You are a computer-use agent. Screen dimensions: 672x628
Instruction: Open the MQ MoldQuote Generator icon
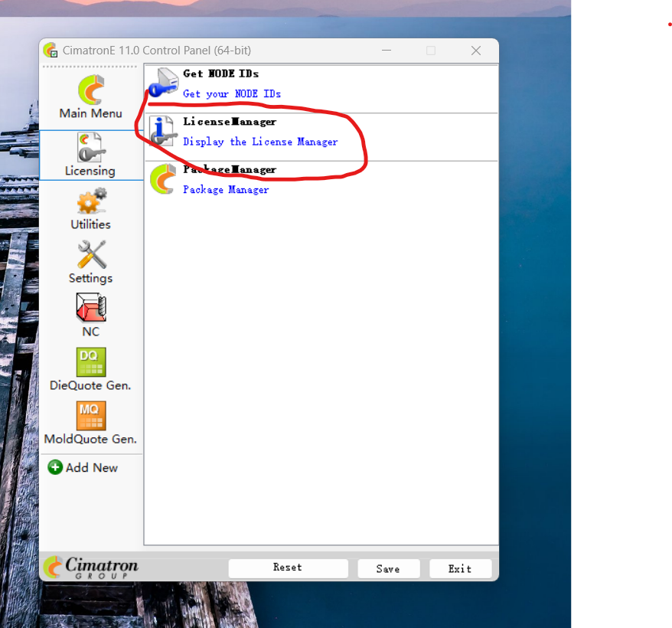click(91, 415)
